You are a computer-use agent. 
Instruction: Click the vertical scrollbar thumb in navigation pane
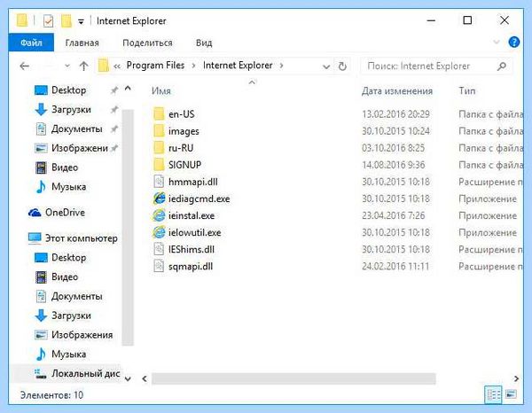128,228
